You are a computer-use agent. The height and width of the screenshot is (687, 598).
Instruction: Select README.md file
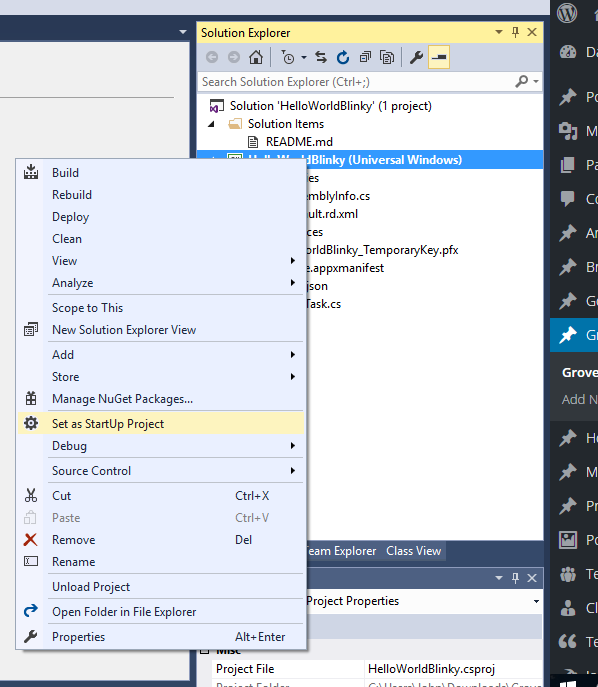tap(299, 142)
